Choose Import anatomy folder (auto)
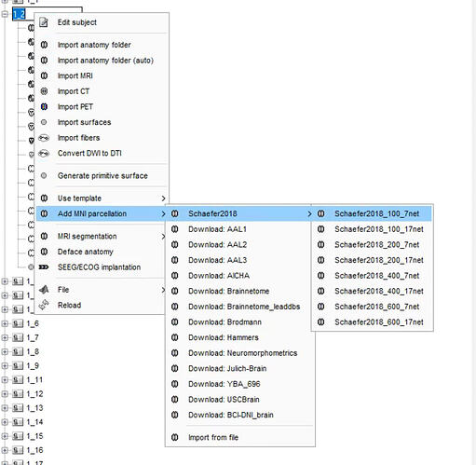The width and height of the screenshot is (476, 465). 102,61
